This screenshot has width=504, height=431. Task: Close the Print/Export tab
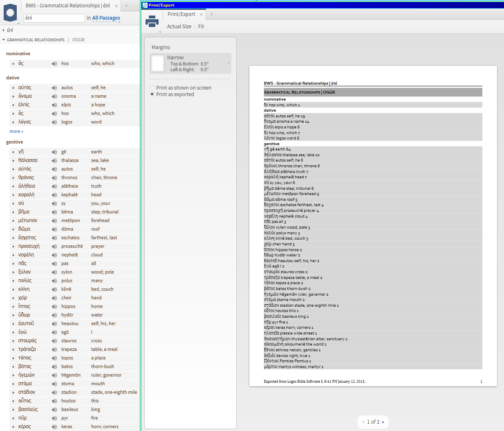pos(201,14)
